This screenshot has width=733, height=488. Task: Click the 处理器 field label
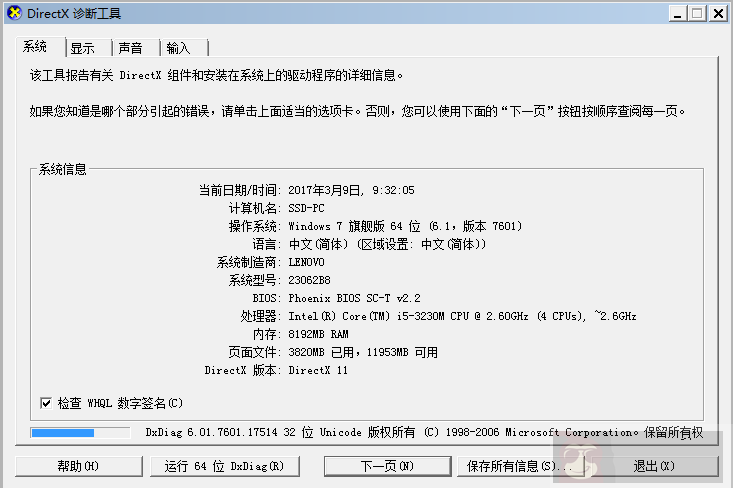pyautogui.click(x=259, y=316)
